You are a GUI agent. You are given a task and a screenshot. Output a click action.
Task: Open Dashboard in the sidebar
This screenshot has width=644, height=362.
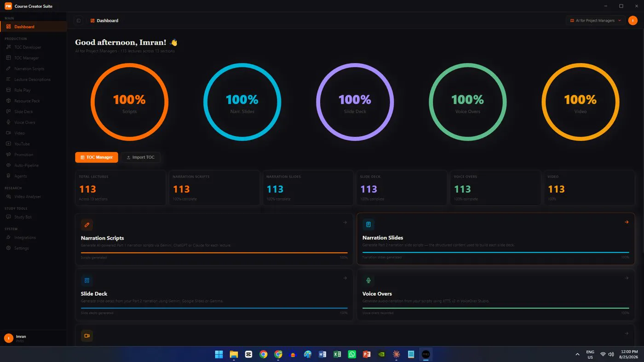coord(33,27)
